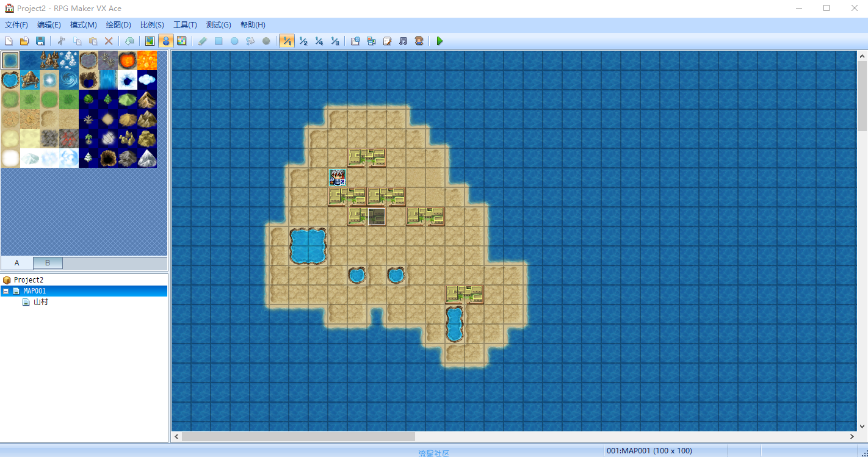Switch to Region editing mode
The width and height of the screenshot is (868, 457).
(181, 41)
